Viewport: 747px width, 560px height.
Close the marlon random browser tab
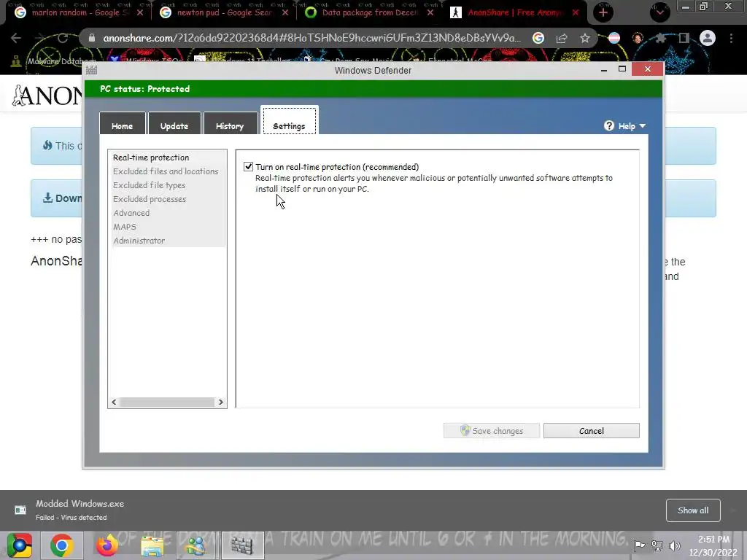[x=139, y=13]
